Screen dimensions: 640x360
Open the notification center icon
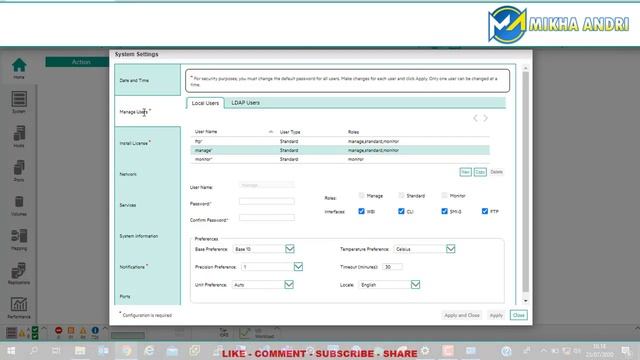(x=626, y=351)
